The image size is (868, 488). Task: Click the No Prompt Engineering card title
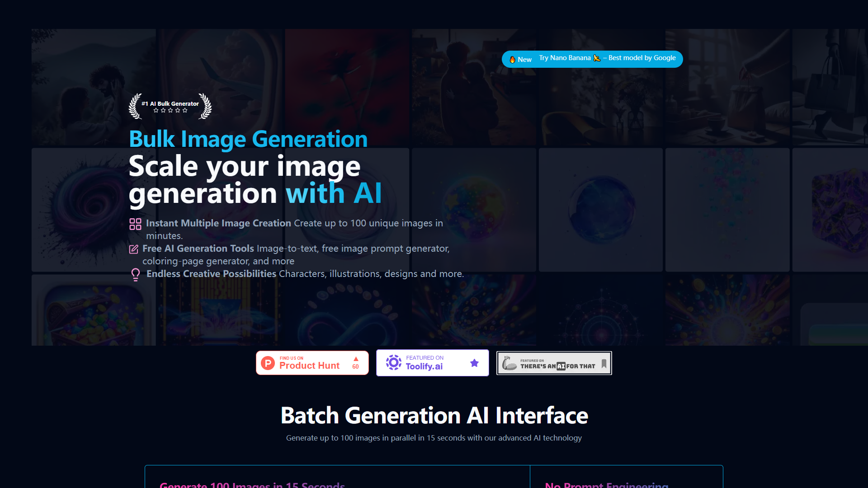pos(607,484)
